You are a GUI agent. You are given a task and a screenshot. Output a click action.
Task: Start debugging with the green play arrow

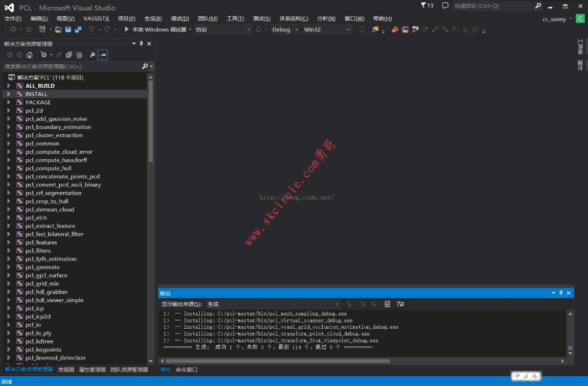tap(127, 29)
